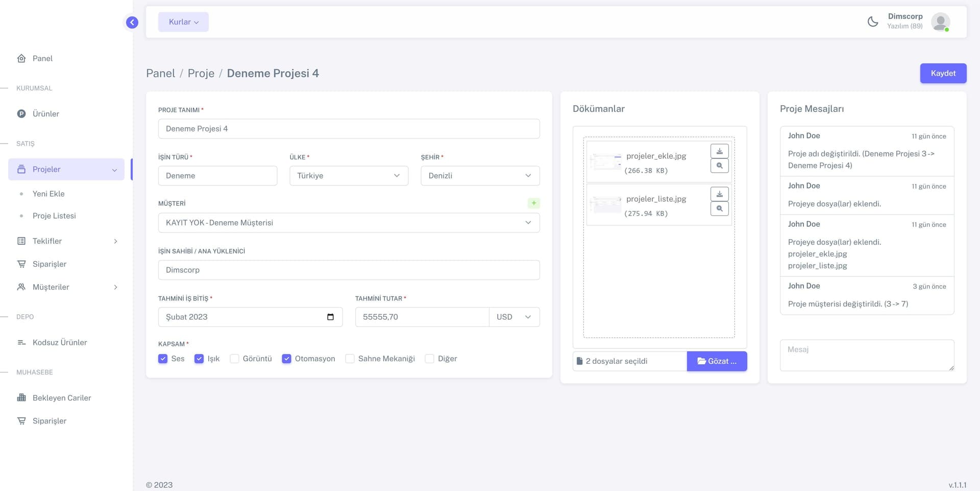Collapse the sidebar with the arrow icon
This screenshot has width=980, height=491.
click(132, 22)
